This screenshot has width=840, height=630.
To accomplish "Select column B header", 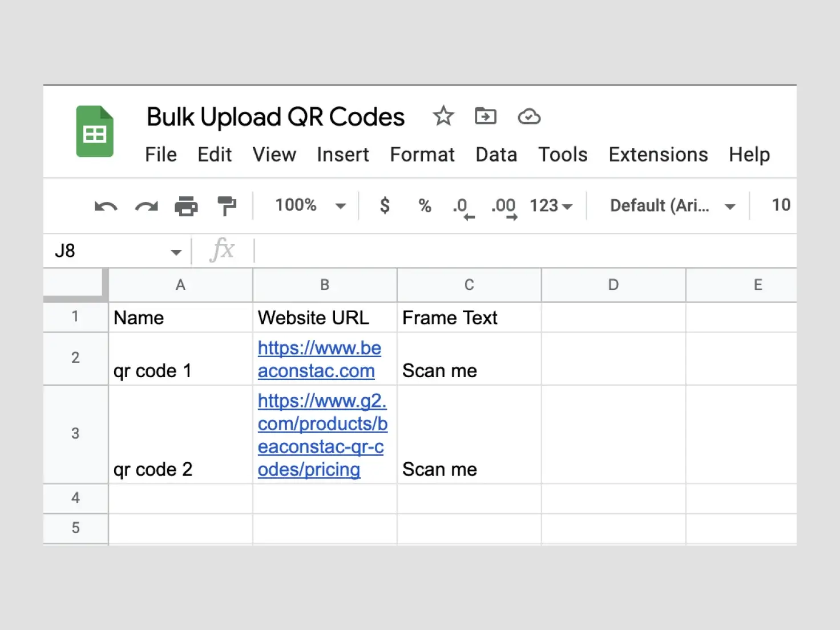I will (x=325, y=285).
